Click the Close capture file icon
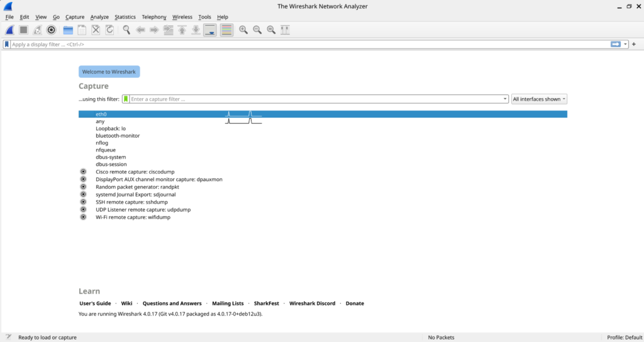Viewport: 644px width, 342px height. click(96, 30)
